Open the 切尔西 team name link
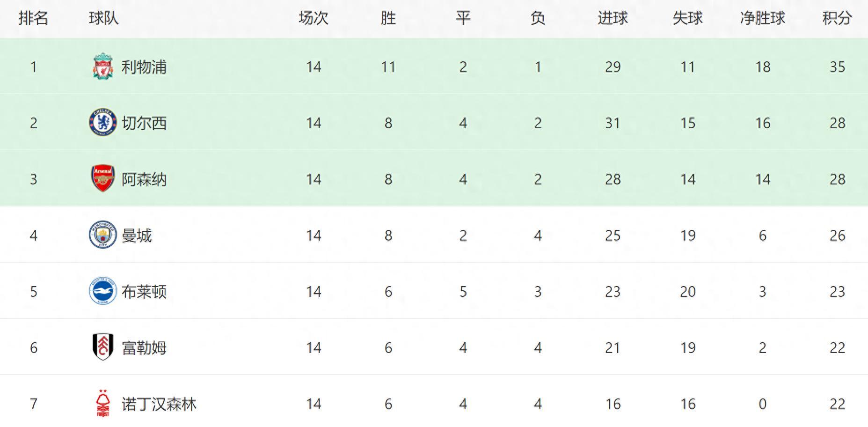This screenshot has height=427, width=868. tap(144, 123)
